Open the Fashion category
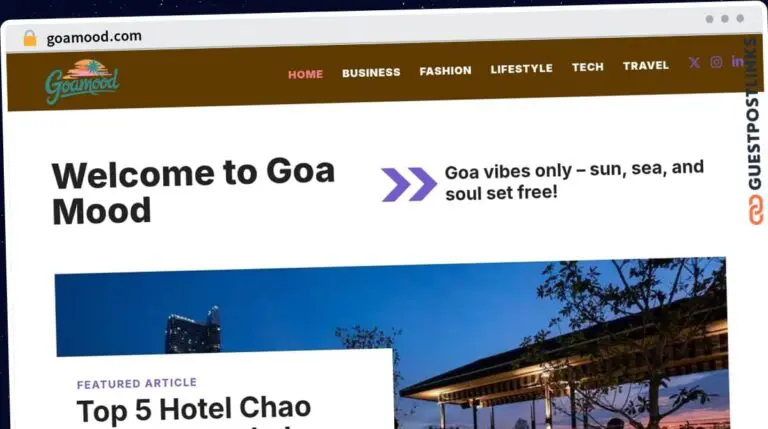768x429 pixels. [x=445, y=71]
